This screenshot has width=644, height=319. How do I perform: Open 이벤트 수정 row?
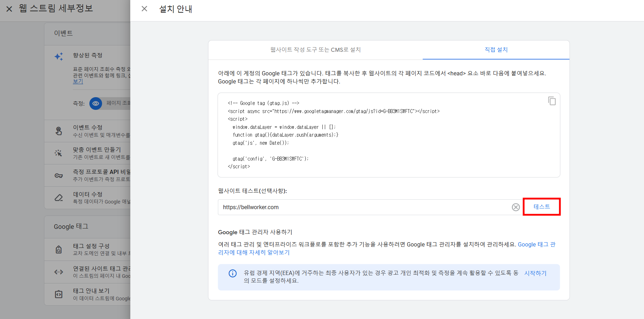87,131
